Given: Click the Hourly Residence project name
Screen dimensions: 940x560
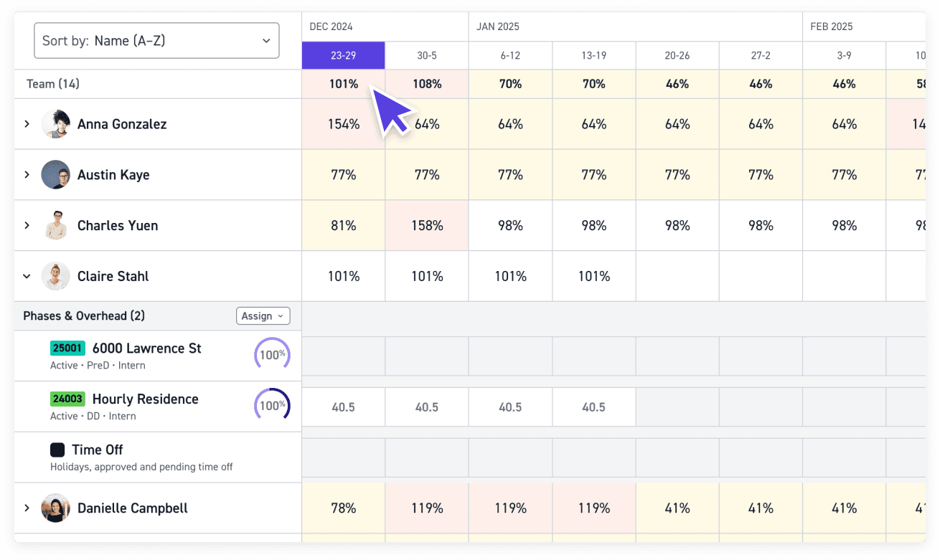Looking at the screenshot, I should [145, 399].
